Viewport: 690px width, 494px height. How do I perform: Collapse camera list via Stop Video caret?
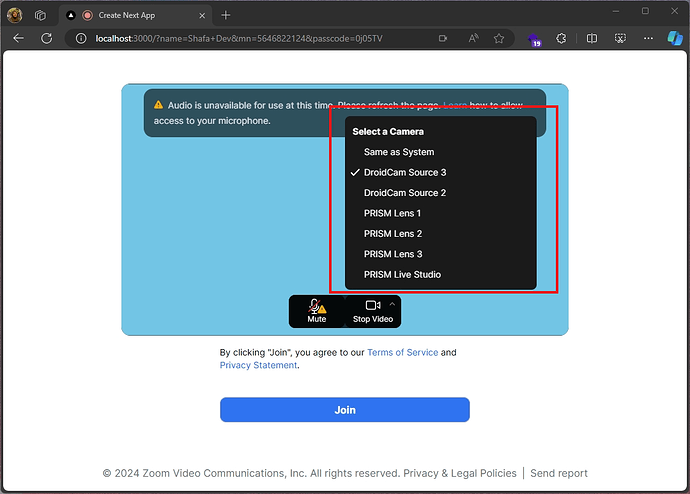(392, 304)
